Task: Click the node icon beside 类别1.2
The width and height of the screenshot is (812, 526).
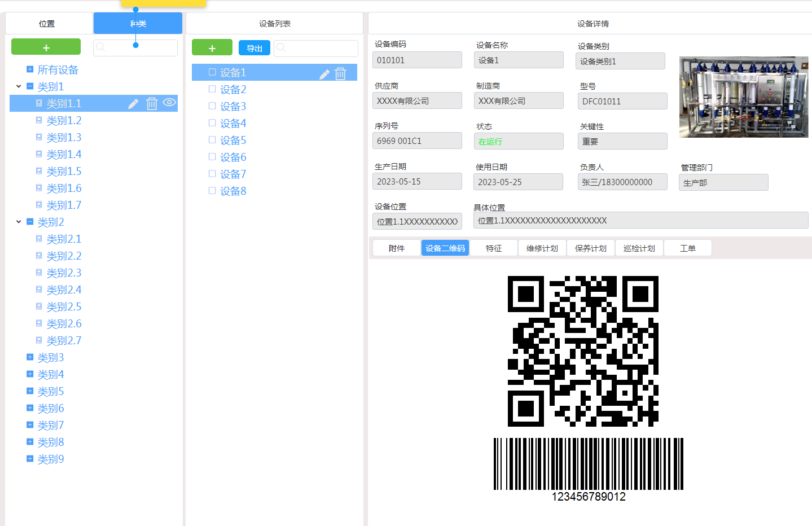Action: click(39, 120)
